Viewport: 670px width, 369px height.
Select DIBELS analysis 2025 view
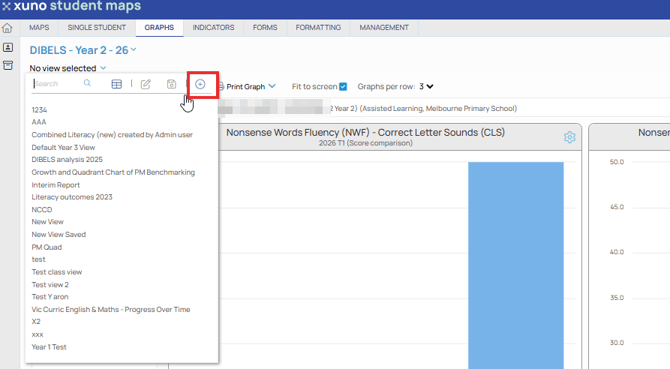(x=67, y=160)
